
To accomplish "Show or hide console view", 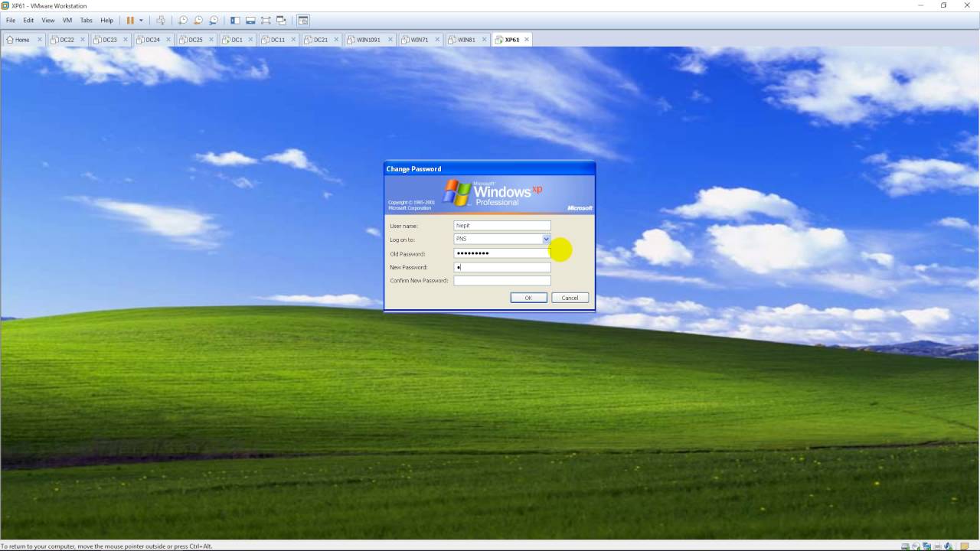I will tap(303, 21).
